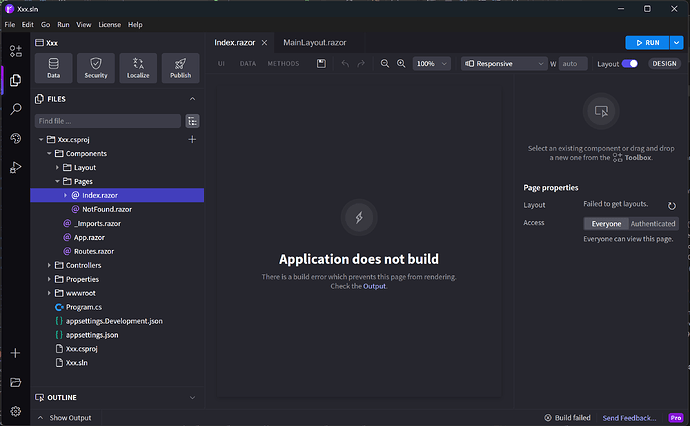Open the Output link
The image size is (690, 426).
coord(374,286)
